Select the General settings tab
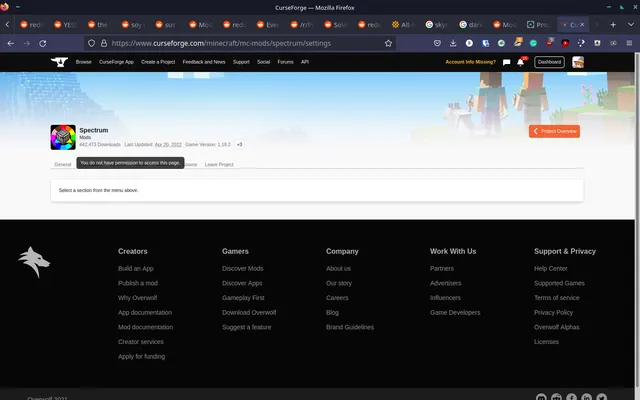 tap(63, 164)
